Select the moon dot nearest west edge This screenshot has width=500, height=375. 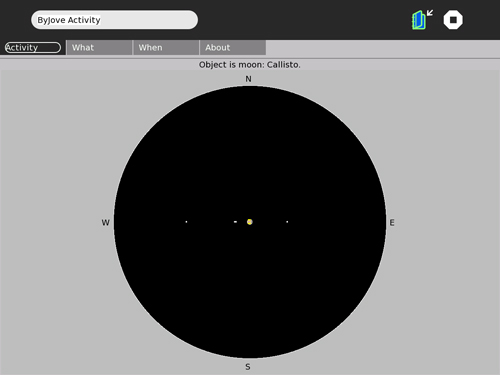[x=186, y=222]
